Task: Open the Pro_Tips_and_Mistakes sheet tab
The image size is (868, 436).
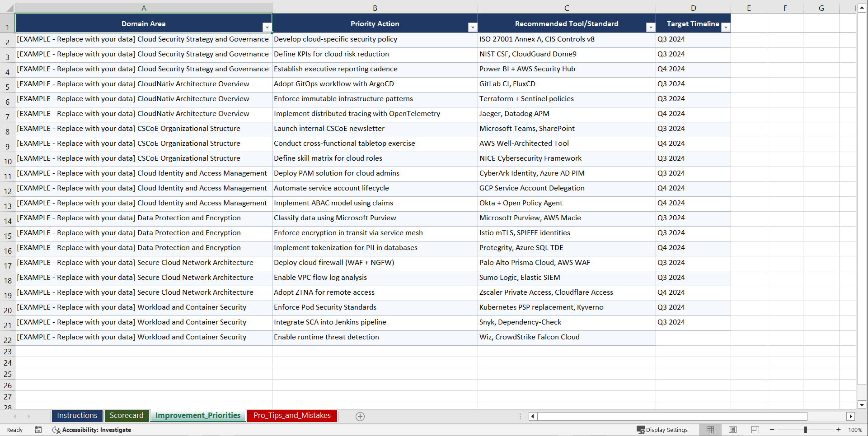Action: click(x=292, y=416)
